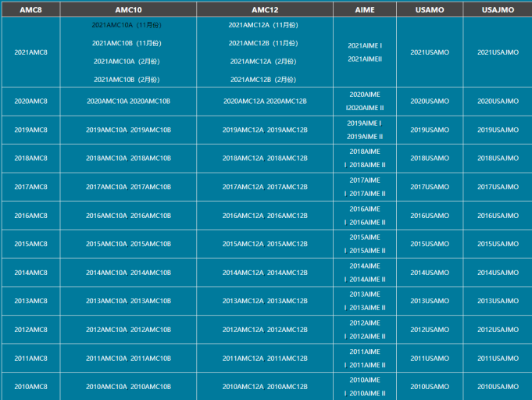The width and height of the screenshot is (532, 400).
Task: Open the 2020AMC10B link
Action: [x=150, y=101]
